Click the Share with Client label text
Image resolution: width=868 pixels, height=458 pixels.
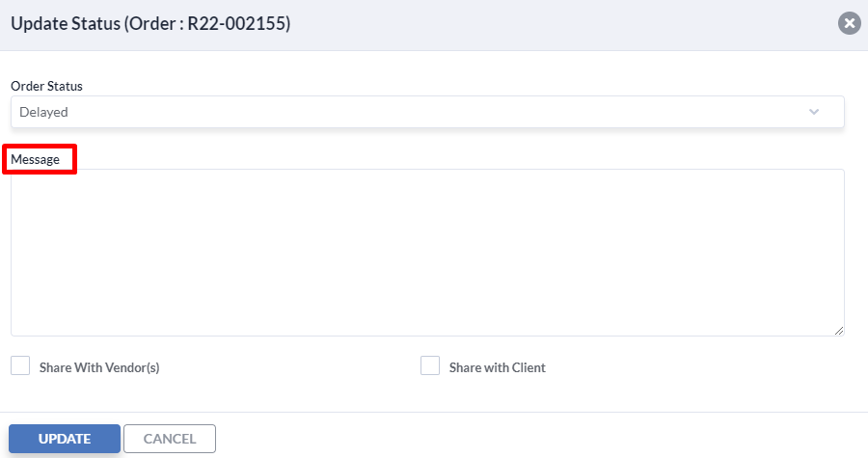coord(497,367)
